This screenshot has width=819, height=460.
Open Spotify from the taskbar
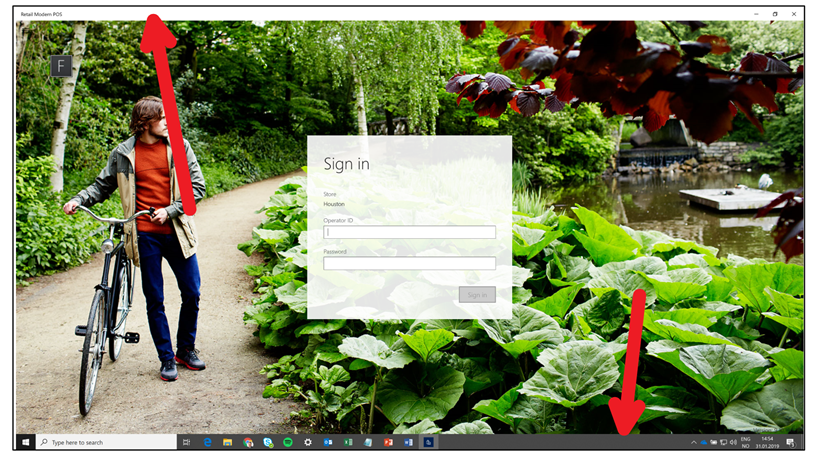click(x=288, y=441)
